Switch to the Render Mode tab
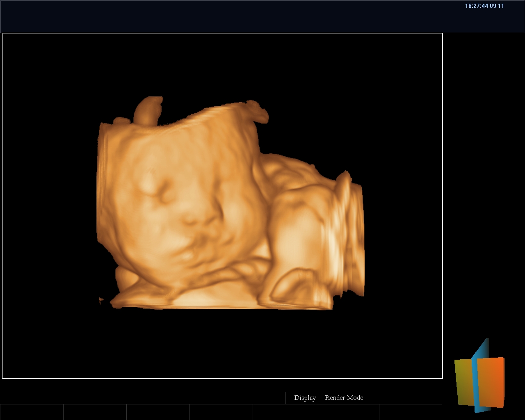This screenshot has height=420, width=525. [x=344, y=398]
